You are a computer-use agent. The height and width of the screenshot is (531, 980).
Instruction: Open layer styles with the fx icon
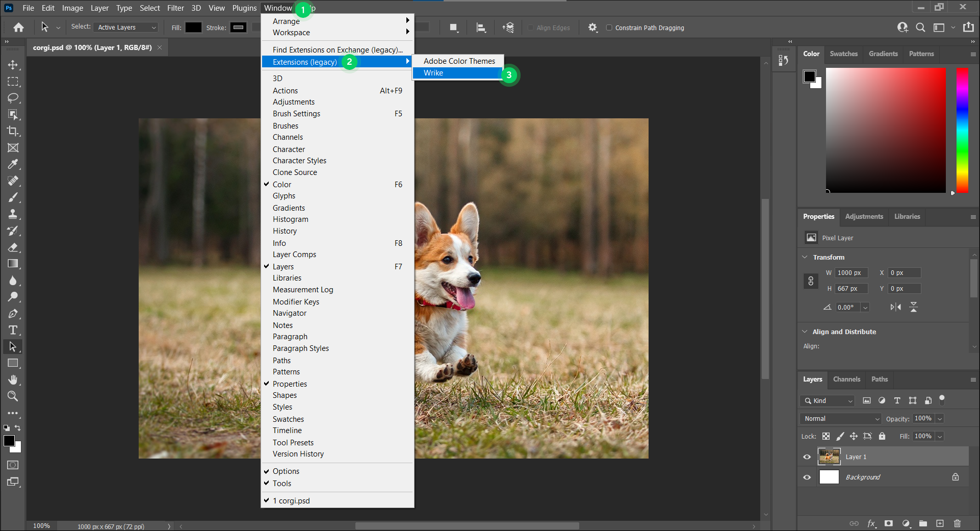click(x=872, y=523)
